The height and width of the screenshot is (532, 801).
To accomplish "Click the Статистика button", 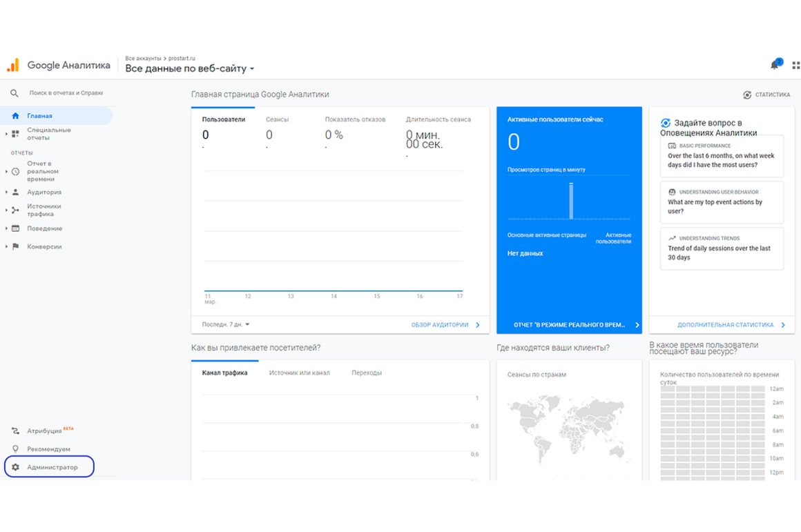I will pos(766,95).
